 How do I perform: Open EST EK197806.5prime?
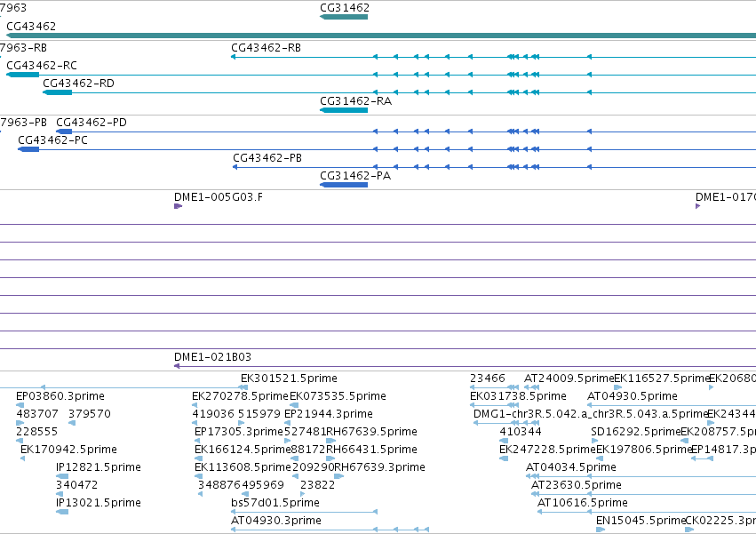pyautogui.click(x=644, y=450)
